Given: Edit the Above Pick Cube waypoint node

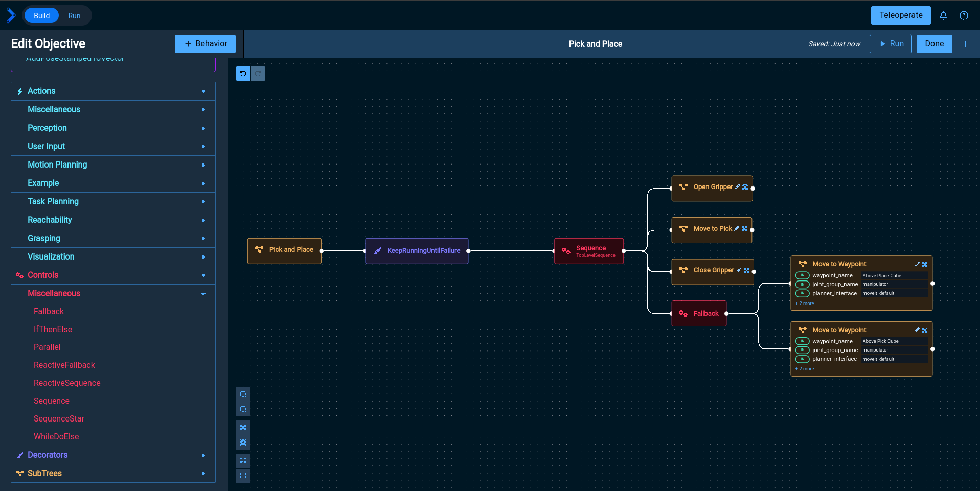Looking at the screenshot, I should pyautogui.click(x=917, y=330).
